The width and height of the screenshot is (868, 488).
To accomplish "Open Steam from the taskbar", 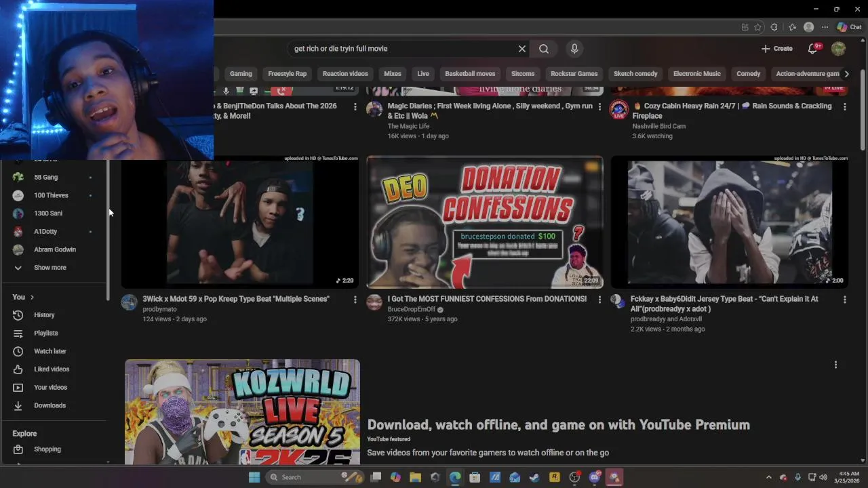I will point(534,477).
